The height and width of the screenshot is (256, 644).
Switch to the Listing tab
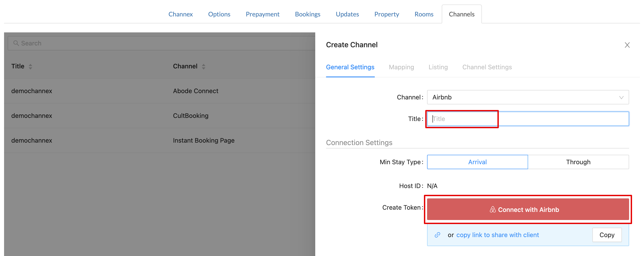click(x=438, y=67)
